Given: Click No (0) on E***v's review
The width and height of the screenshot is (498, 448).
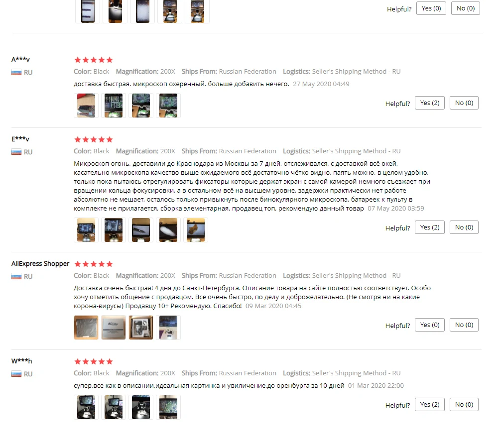Looking at the screenshot, I should tap(464, 227).
